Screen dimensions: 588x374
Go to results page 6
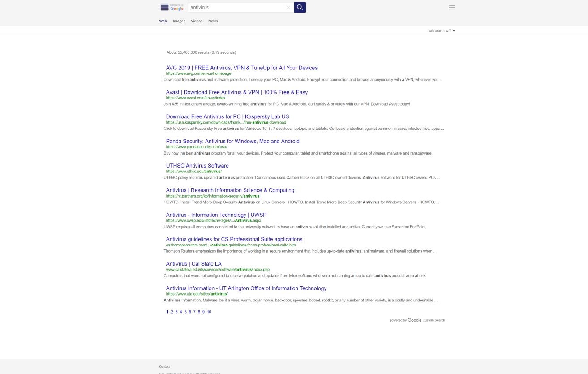coord(190,312)
